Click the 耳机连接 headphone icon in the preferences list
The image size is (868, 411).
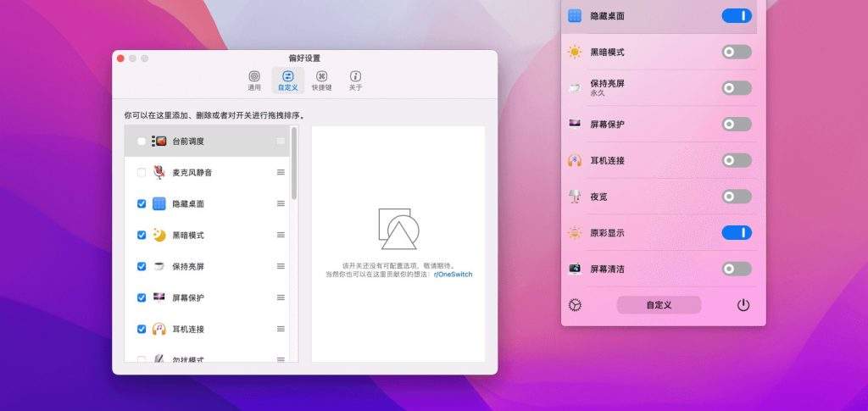coord(159,329)
